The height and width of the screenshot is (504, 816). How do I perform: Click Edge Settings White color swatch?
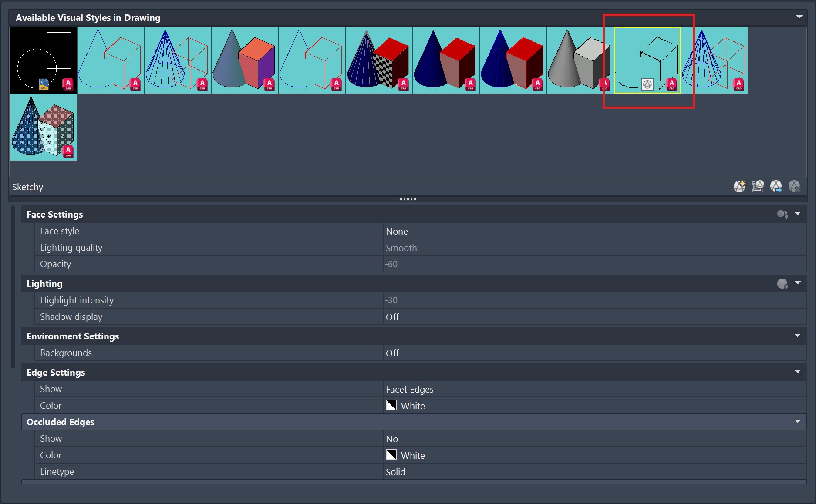point(391,405)
